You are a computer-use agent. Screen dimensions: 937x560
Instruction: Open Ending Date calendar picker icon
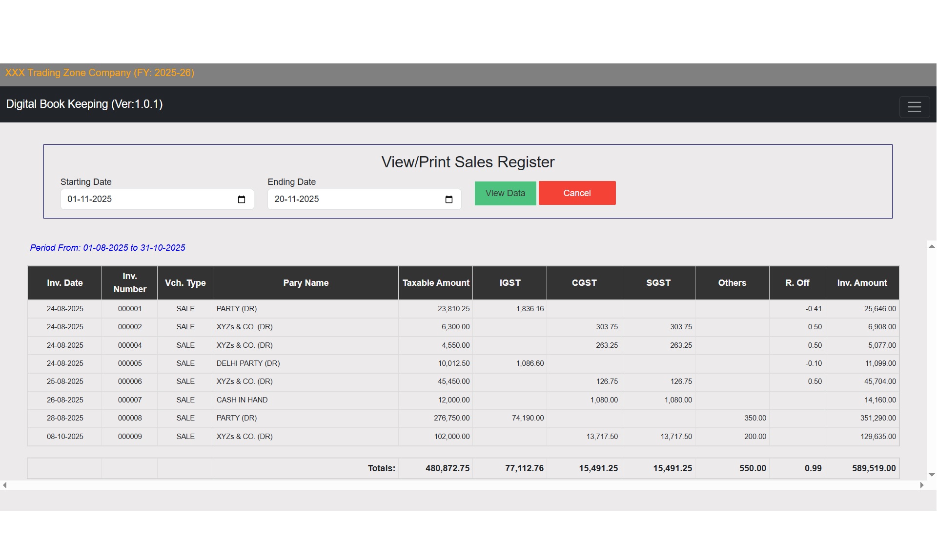pos(449,200)
